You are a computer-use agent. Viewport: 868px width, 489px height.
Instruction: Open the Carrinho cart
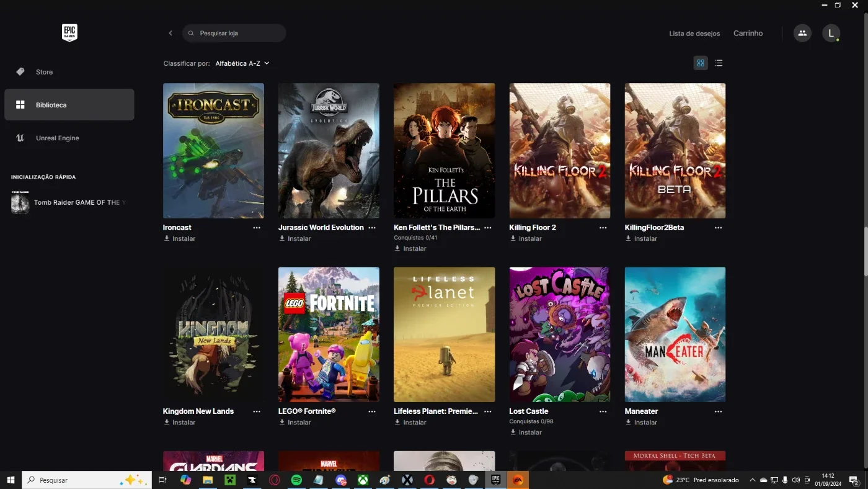pos(748,34)
